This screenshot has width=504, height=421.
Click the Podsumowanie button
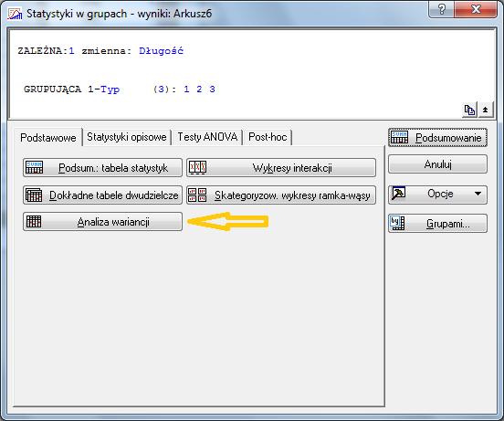(x=437, y=138)
